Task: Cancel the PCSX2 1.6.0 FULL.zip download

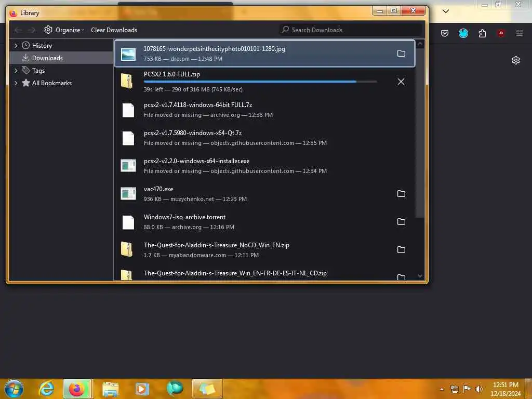Action: pos(401,82)
